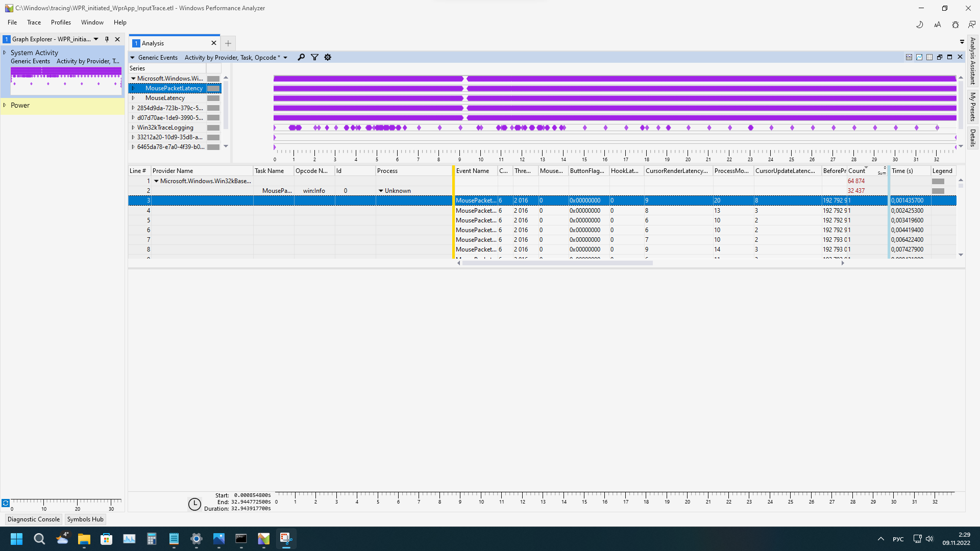This screenshot has width=980, height=551.
Task: Click the refresh icon below Graph Explorer
Action: (6, 503)
